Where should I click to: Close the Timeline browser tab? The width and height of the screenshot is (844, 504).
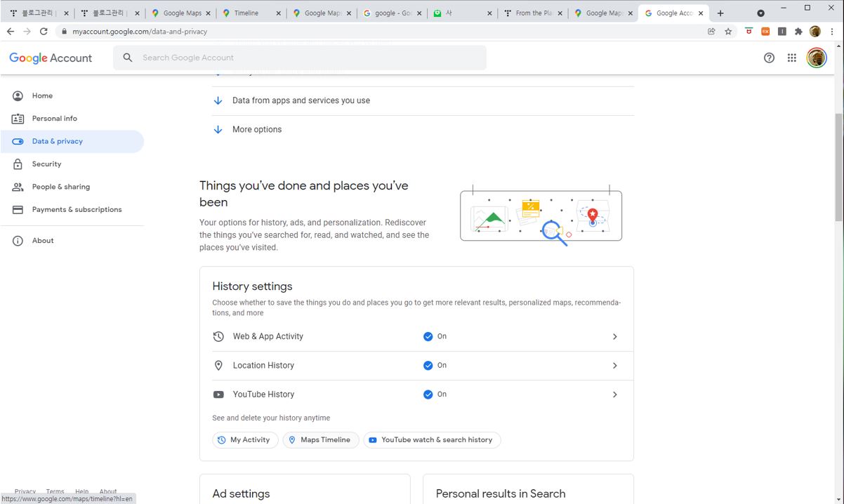279,13
